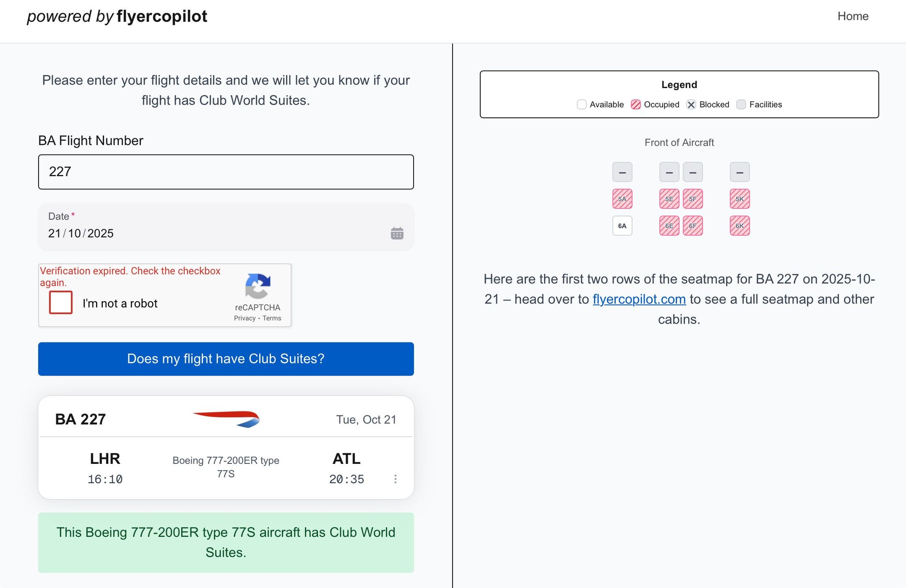Toggle the facilities marker above seat 5K
The height and width of the screenshot is (588, 906).
coord(739,172)
